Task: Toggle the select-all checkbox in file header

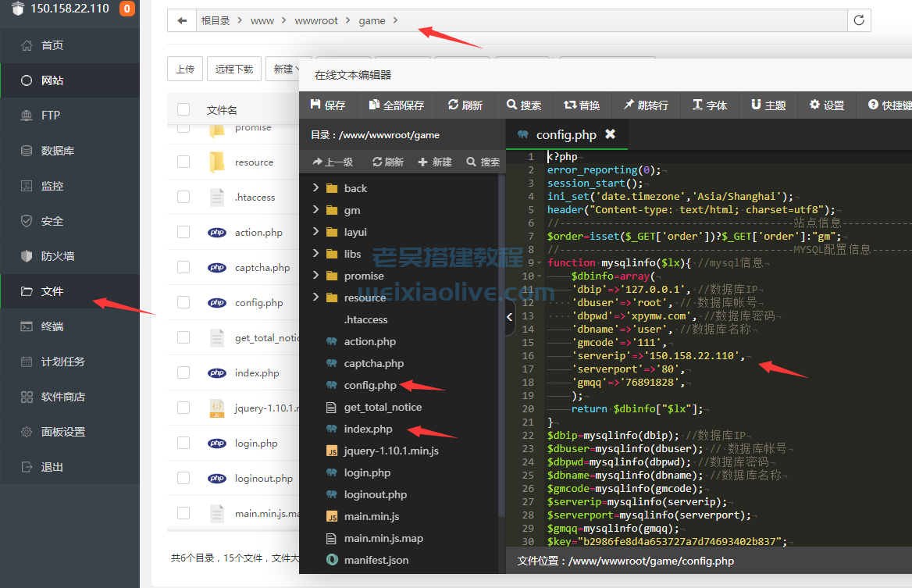Action: coord(183,109)
